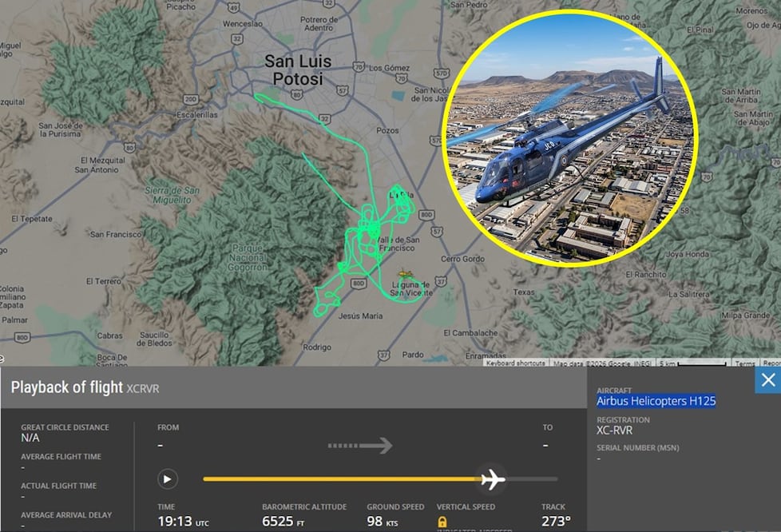
Task: Click the San Luis Potosi city label
Action: [298, 69]
